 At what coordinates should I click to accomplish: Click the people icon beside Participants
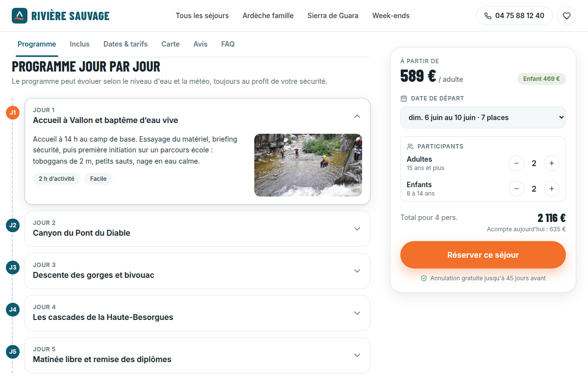pyautogui.click(x=410, y=147)
